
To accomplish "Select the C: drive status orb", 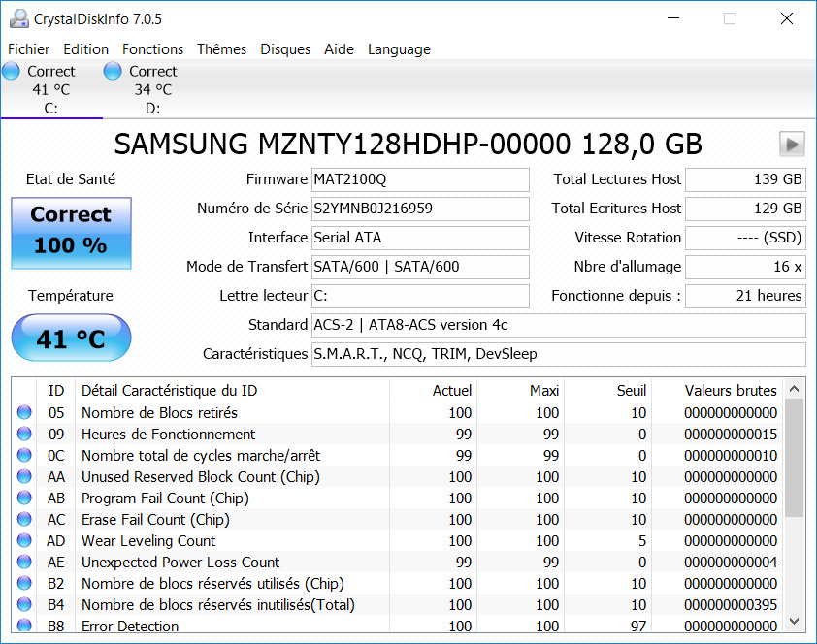I will (x=12, y=71).
